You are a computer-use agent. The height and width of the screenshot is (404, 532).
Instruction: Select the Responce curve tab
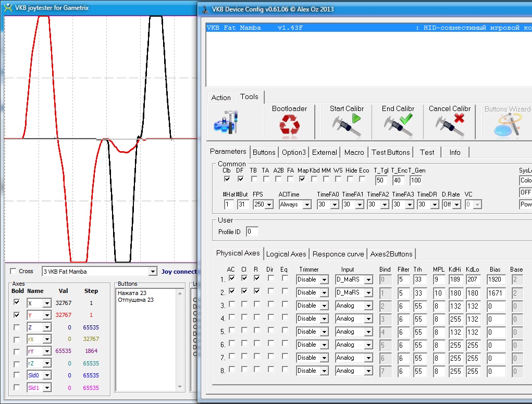338,254
